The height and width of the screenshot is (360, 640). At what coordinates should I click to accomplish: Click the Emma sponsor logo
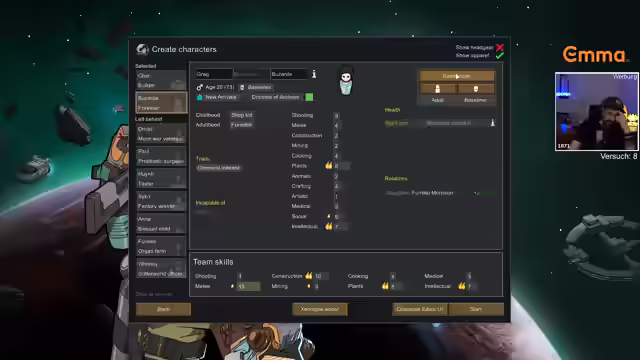pos(594,54)
